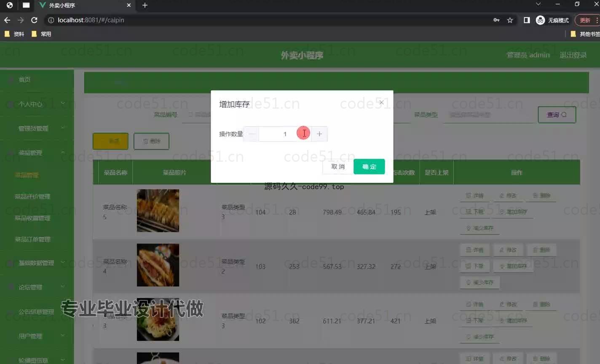600x364 pixels.
Task: Click the address bar URL localhost:8081
Action: tap(91, 20)
